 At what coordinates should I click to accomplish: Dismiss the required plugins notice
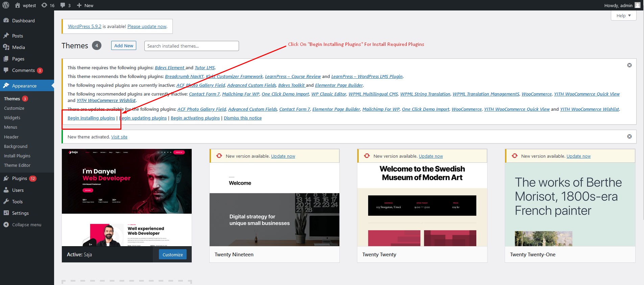(629, 65)
